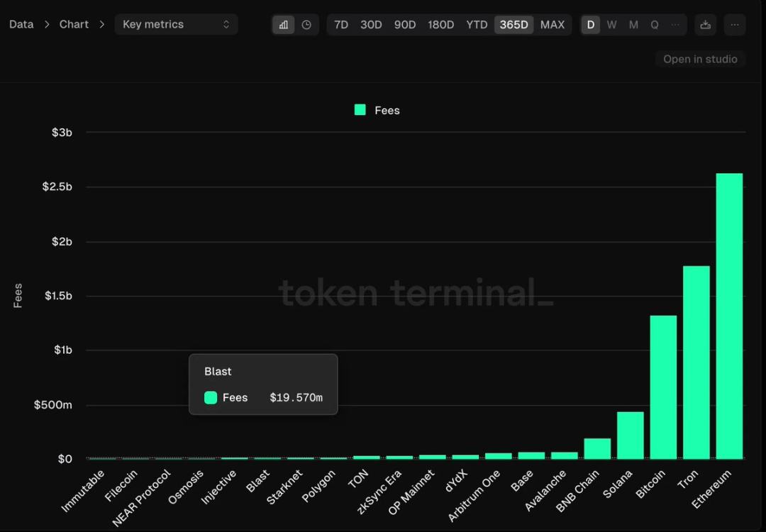Click the Arbitrum One axis label

[474, 495]
